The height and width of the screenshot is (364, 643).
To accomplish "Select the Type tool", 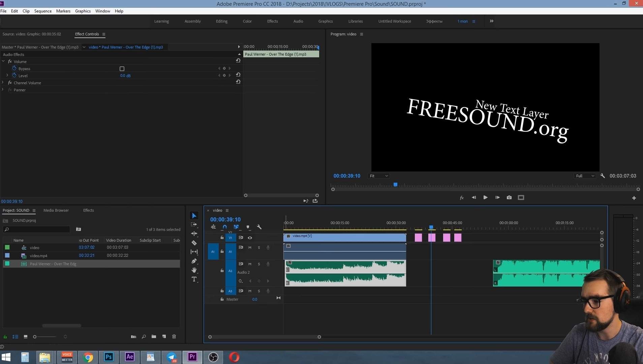I will tap(194, 279).
